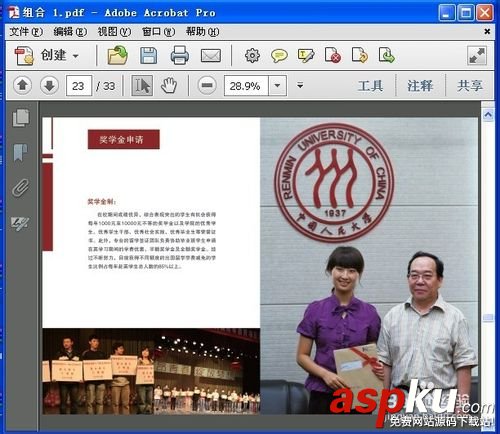Open the 视图(V) menu
This screenshot has width=500, height=434.
click(x=114, y=32)
